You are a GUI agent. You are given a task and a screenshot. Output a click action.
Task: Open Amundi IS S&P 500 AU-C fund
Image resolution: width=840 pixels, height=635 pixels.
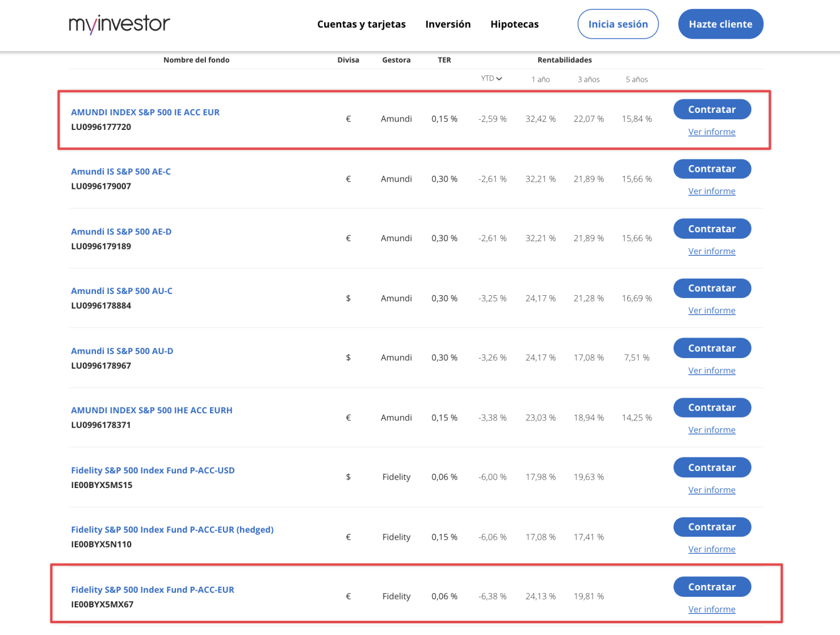coord(122,291)
